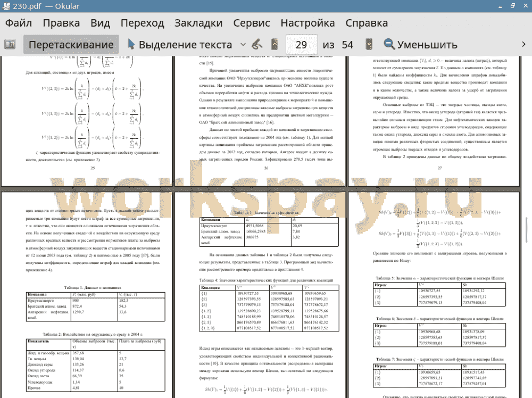Click the value "1290,7" in table 1
Screen dimensions: 532x398
(78, 312)
